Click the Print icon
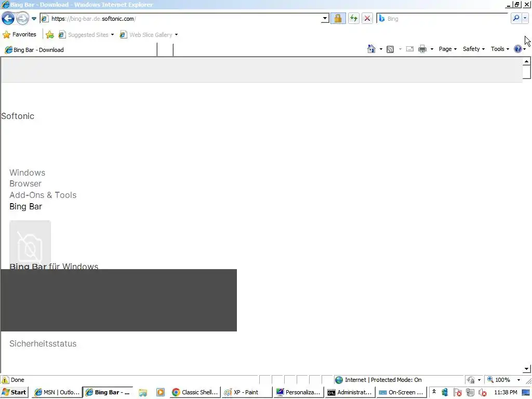 [x=422, y=49]
